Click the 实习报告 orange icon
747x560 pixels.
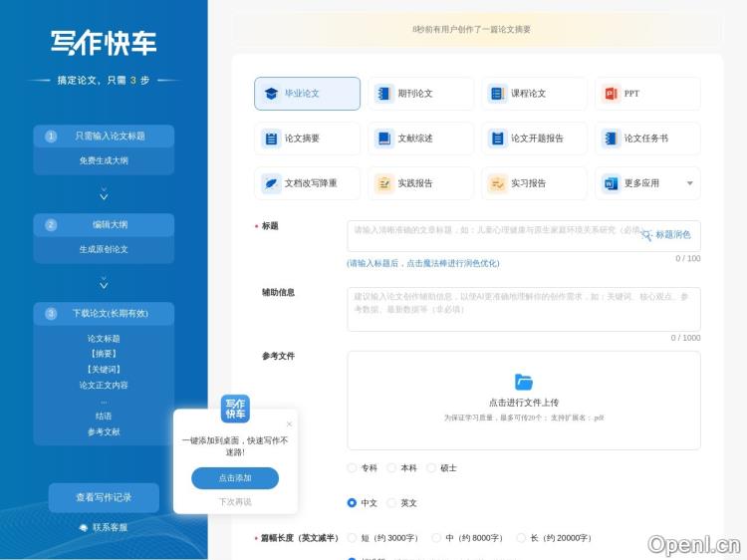(497, 183)
